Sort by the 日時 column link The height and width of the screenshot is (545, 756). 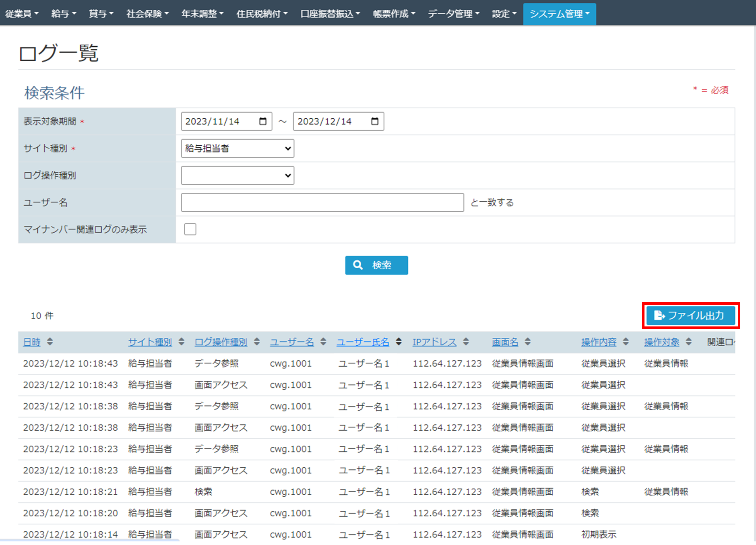(32, 342)
